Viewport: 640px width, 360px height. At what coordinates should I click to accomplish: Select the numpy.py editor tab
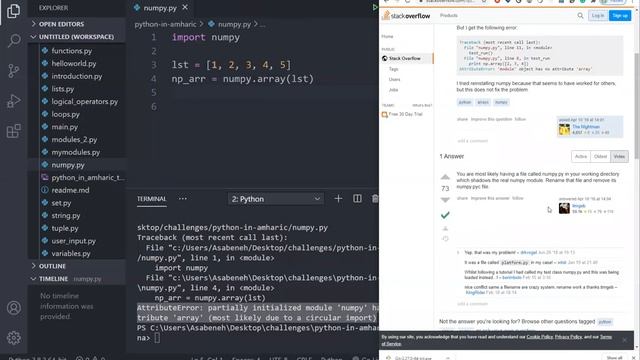pyautogui.click(x=160, y=7)
